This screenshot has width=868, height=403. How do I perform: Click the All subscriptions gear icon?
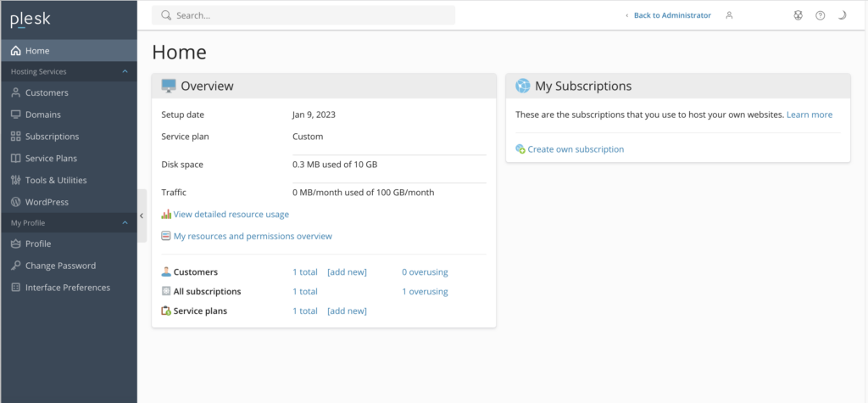click(x=166, y=291)
